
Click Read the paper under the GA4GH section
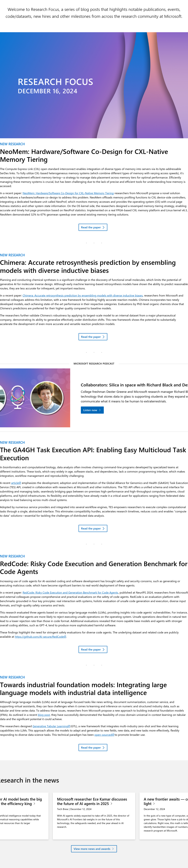(93, 528)
